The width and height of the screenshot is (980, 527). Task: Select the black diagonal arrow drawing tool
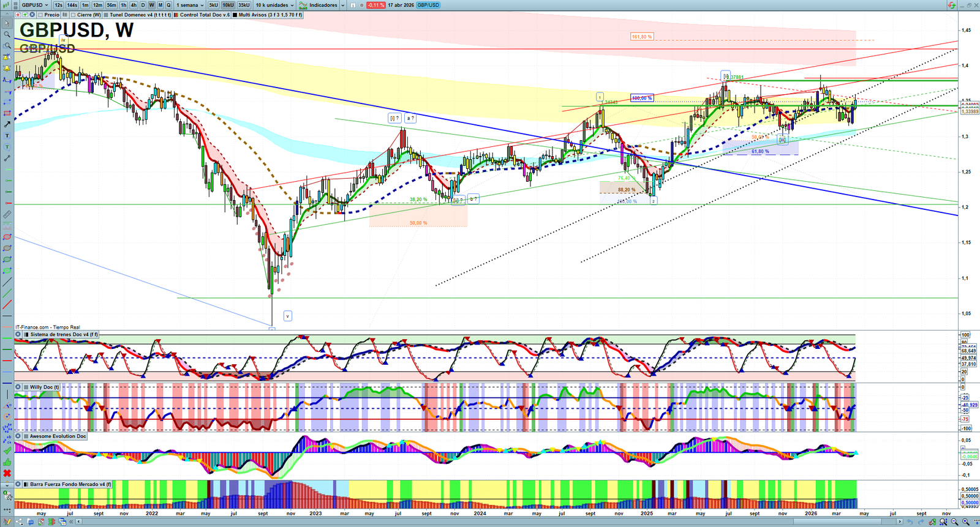click(7, 124)
